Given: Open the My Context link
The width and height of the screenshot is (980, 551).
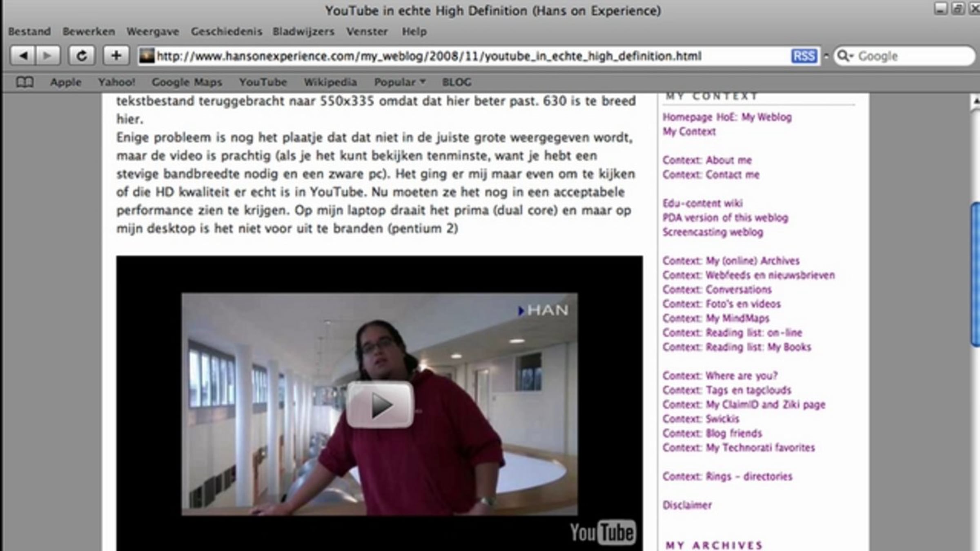Looking at the screenshot, I should coord(689,131).
